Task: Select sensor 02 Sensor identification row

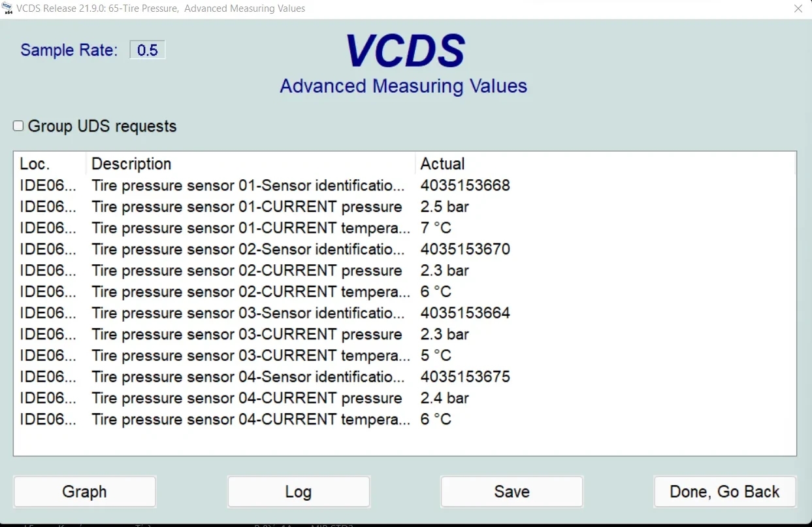Action: point(404,249)
